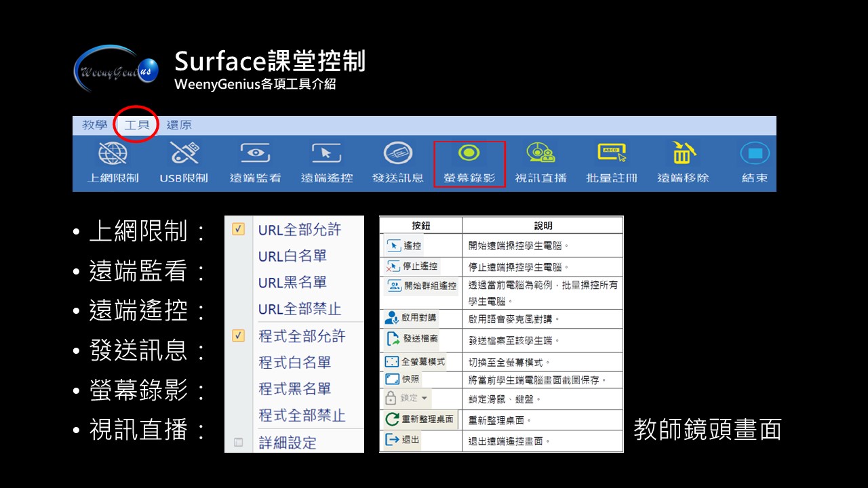Click the 啟用語音麥克風對講 description
This screenshot has width=868, height=488.
pos(515,319)
